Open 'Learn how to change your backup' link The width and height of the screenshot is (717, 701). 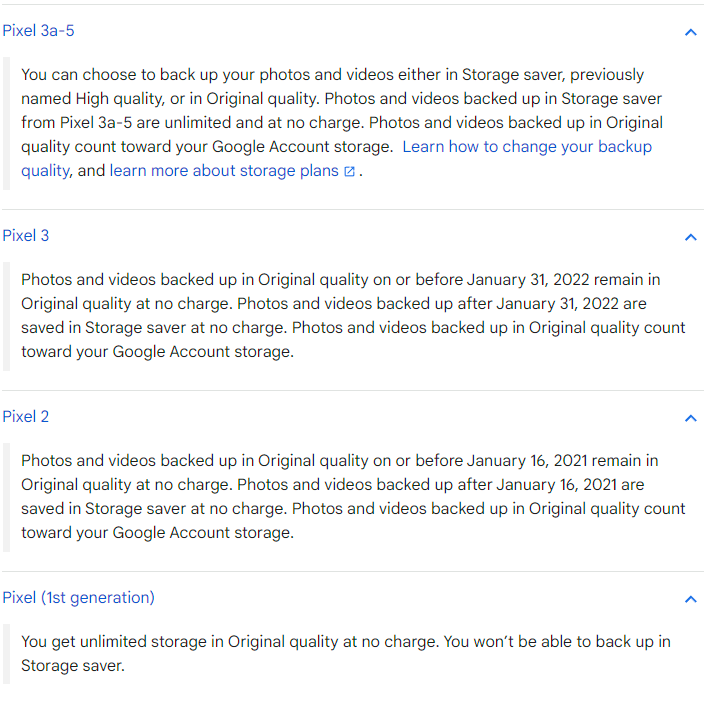pyautogui.click(x=527, y=147)
